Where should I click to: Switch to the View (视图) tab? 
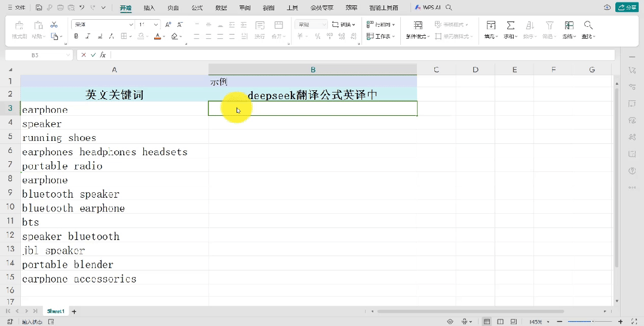[269, 8]
